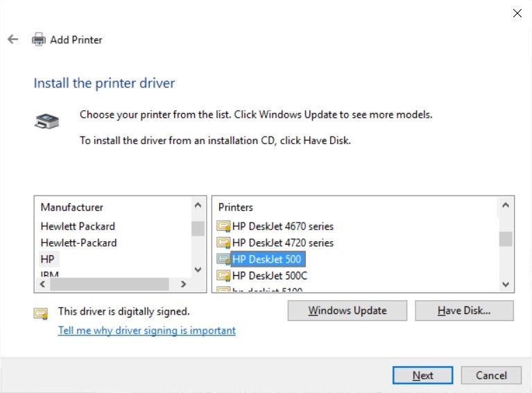Click Manufacturer list scroll right arrow
The height and width of the screenshot is (393, 532).
[183, 284]
